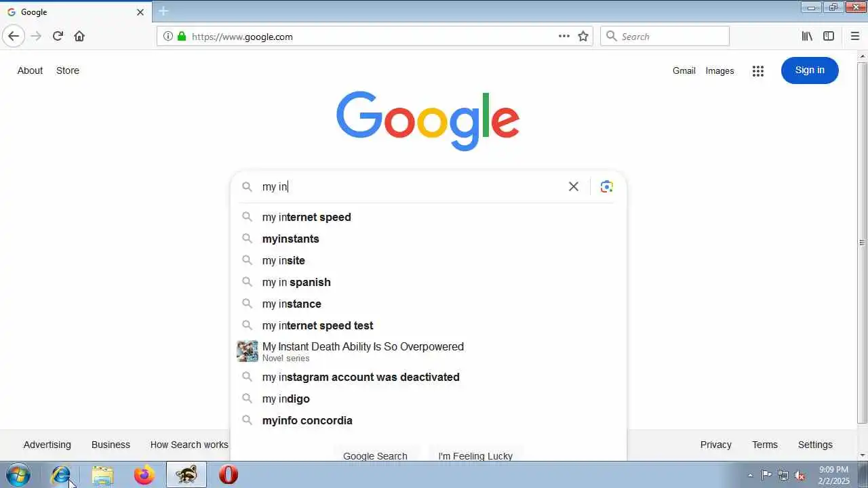Open the Terms footer link
This screenshot has height=488, width=868.
(x=765, y=445)
